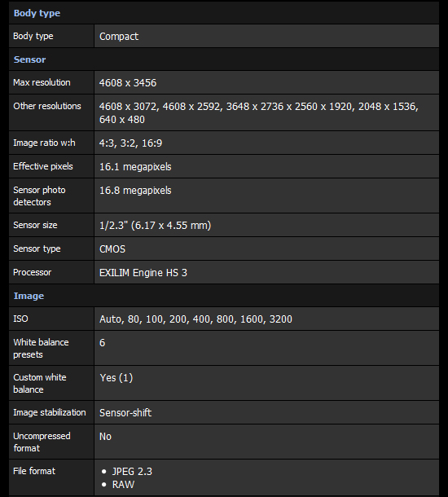
Task: Select the Other resolutions label
Action: point(47,106)
